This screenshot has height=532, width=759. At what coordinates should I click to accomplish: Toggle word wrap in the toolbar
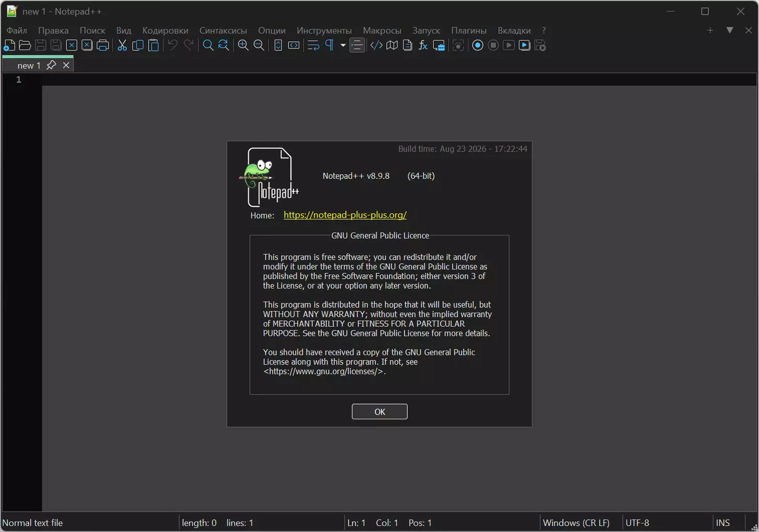[313, 45]
